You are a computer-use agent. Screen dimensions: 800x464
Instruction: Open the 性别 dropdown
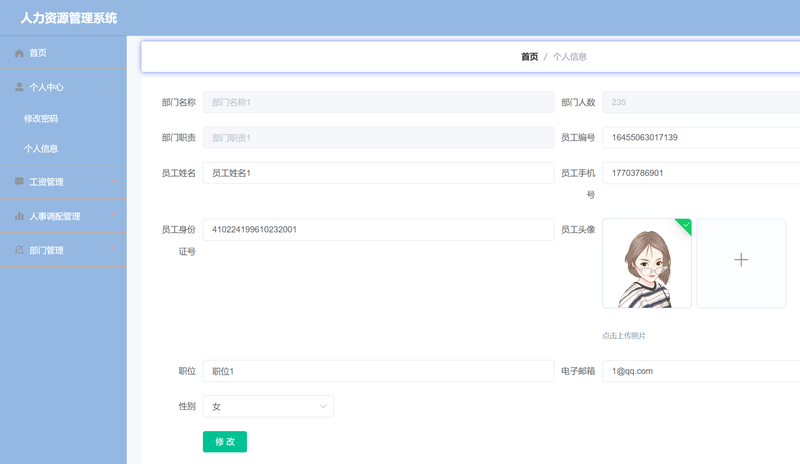pos(268,406)
